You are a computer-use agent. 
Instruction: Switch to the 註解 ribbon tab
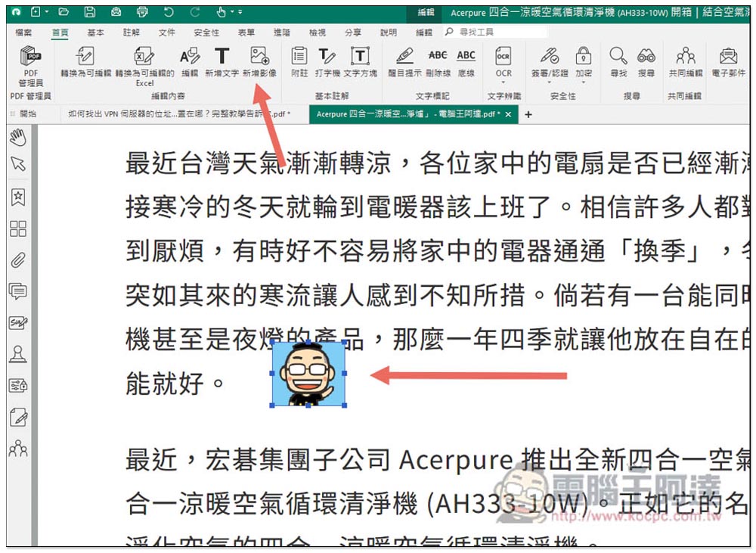point(131,33)
